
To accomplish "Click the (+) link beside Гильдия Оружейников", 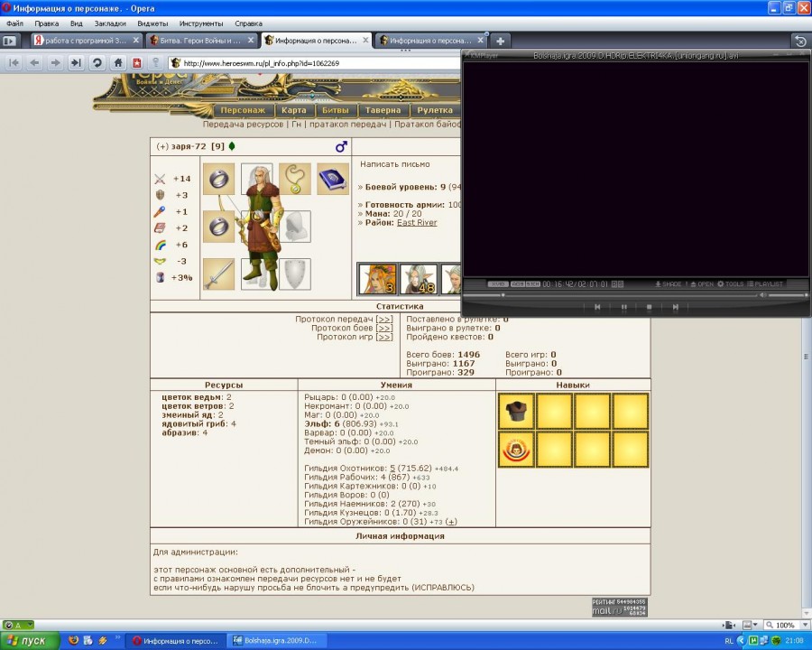I will click(x=451, y=522).
